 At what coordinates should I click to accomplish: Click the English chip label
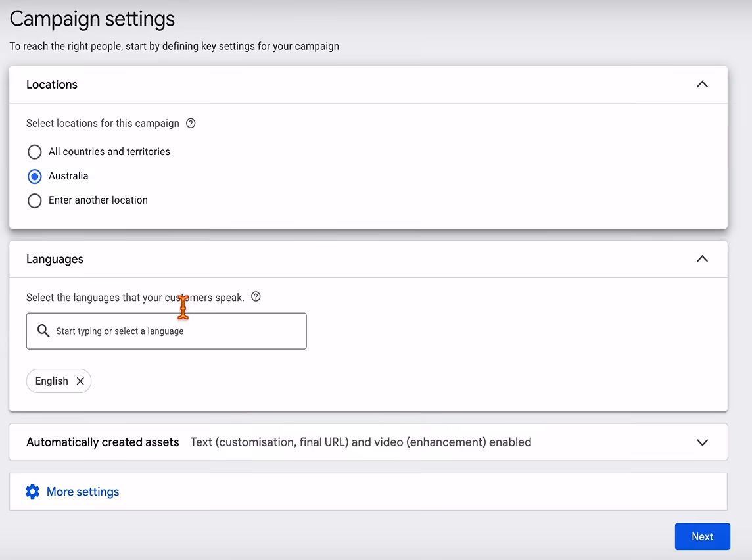[x=52, y=381]
